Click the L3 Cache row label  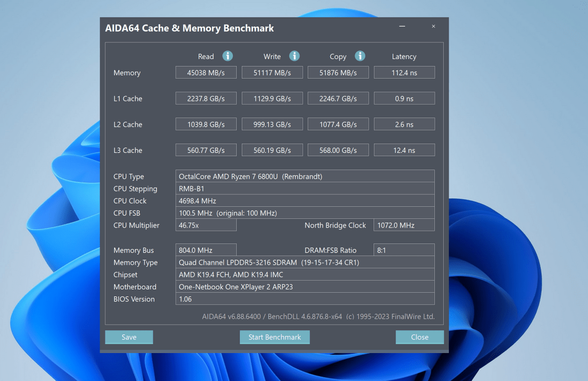tap(128, 151)
